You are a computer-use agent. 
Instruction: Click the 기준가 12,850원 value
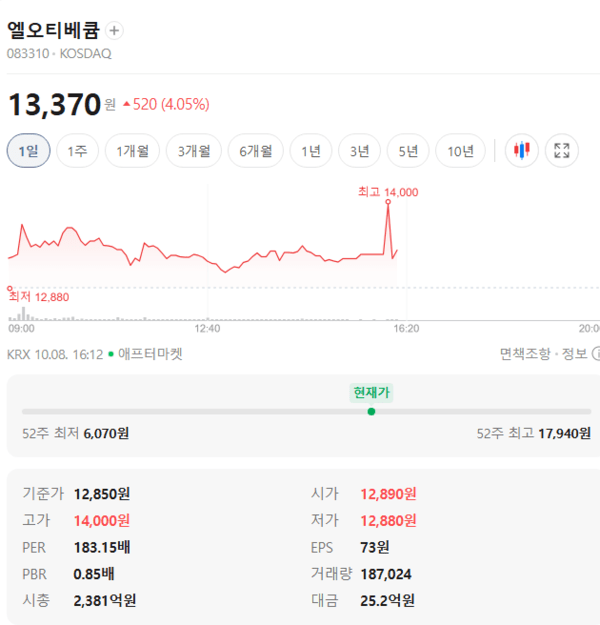[x=102, y=494]
